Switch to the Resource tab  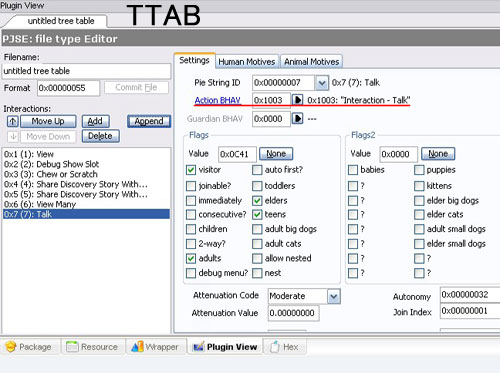click(92, 347)
